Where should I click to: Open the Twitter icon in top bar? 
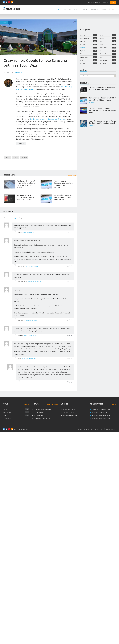[4, 2]
